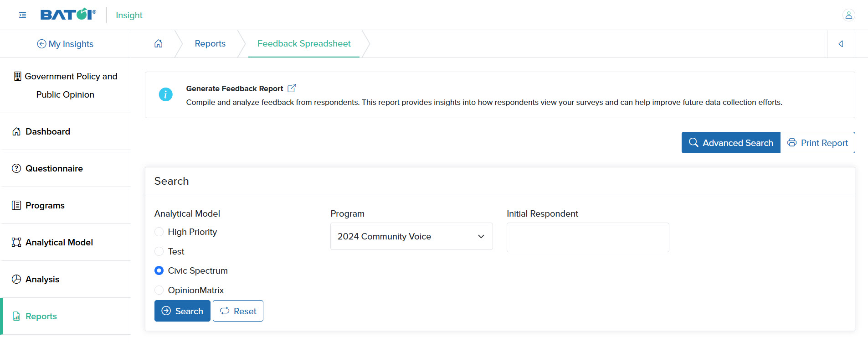Go to the Reports breadcrumb
This screenshot has height=343, width=868.
pyautogui.click(x=210, y=44)
